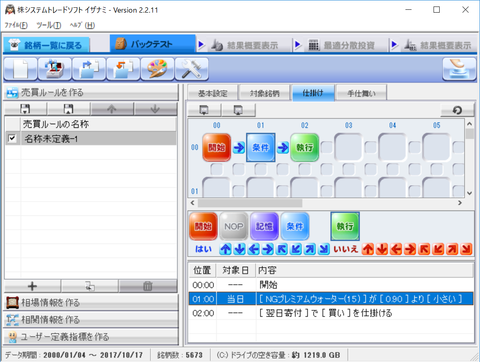Viewport: 480px width, 362px height.
Task: Open the ツール menu
Action: (49, 25)
